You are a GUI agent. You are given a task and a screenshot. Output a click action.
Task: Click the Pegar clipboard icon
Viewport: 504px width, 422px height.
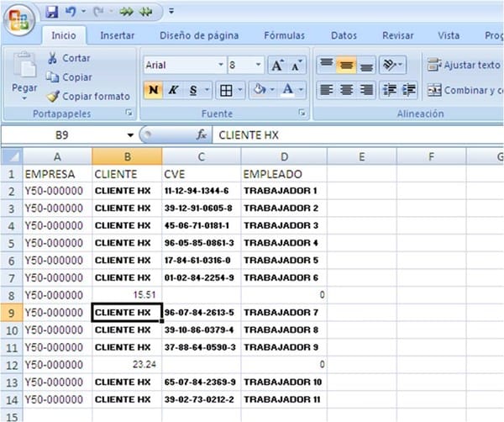point(24,65)
